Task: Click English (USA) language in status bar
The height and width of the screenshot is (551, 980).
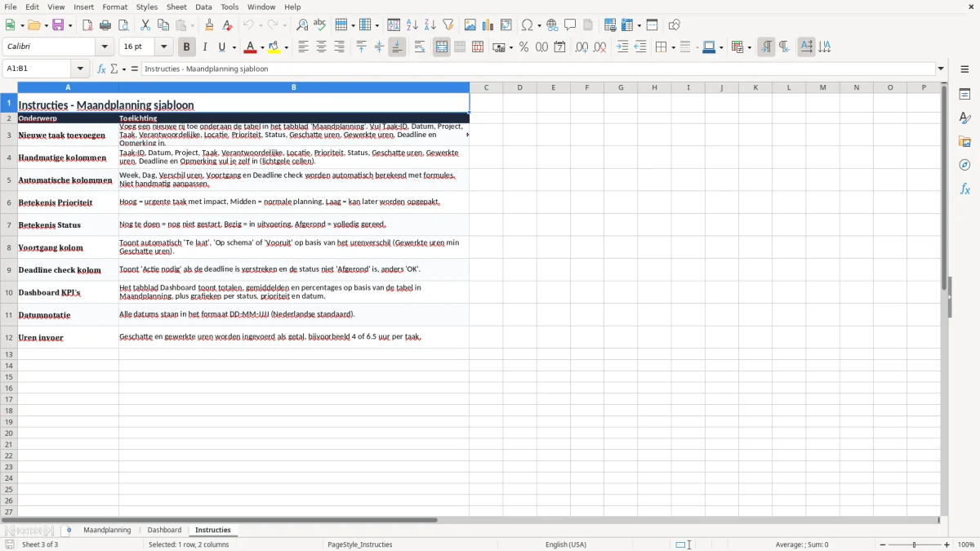Action: [565, 544]
